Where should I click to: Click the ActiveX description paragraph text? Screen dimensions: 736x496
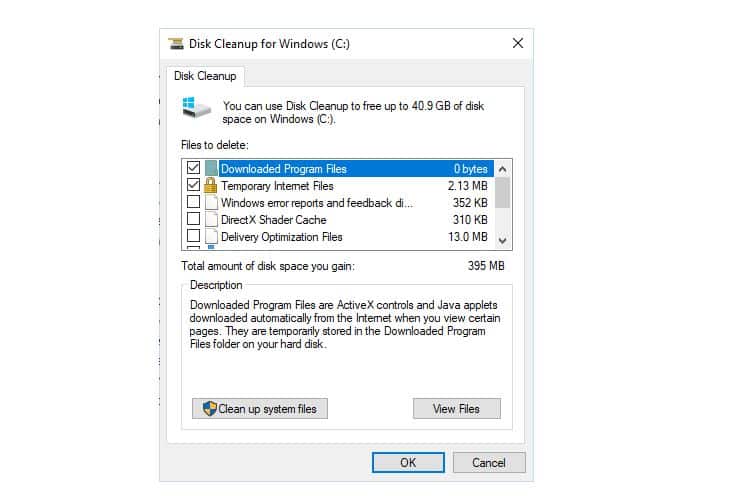coord(345,324)
